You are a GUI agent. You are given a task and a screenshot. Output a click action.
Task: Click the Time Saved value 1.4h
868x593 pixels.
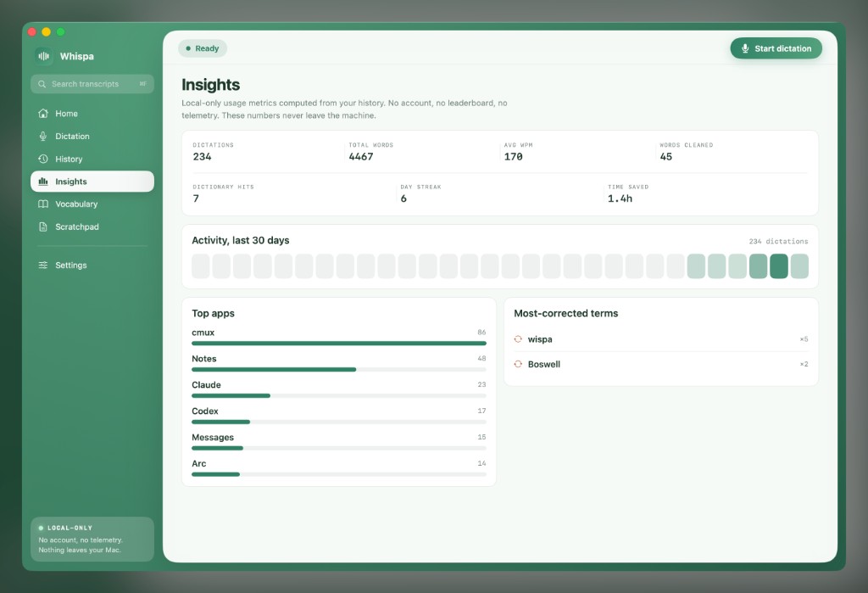point(620,199)
